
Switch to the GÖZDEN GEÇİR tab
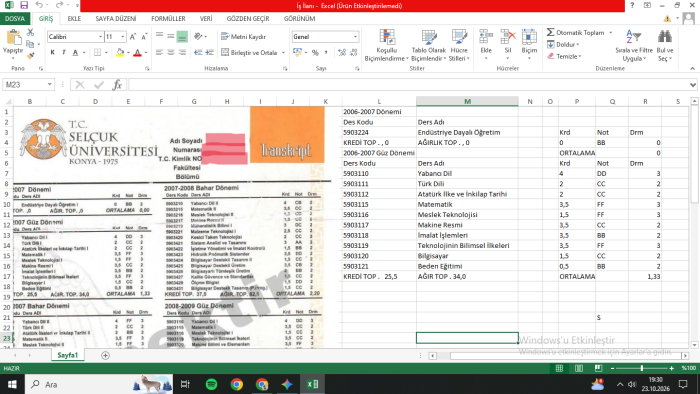pyautogui.click(x=248, y=19)
